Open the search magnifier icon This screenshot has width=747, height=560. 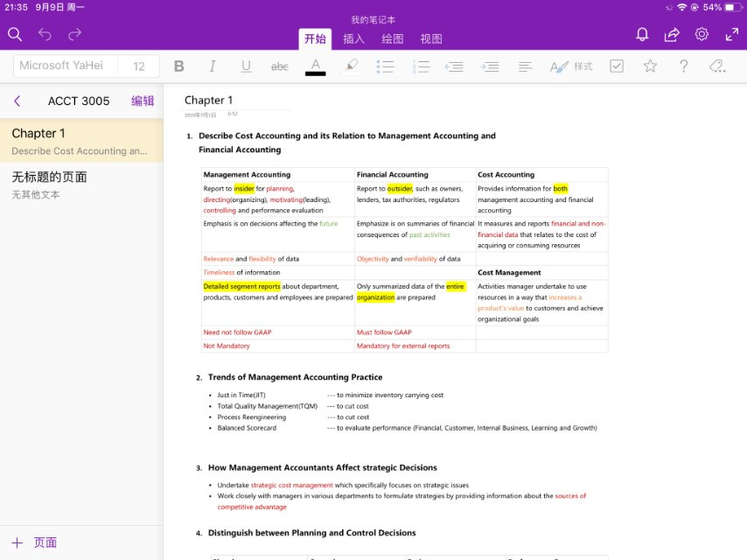[x=15, y=34]
